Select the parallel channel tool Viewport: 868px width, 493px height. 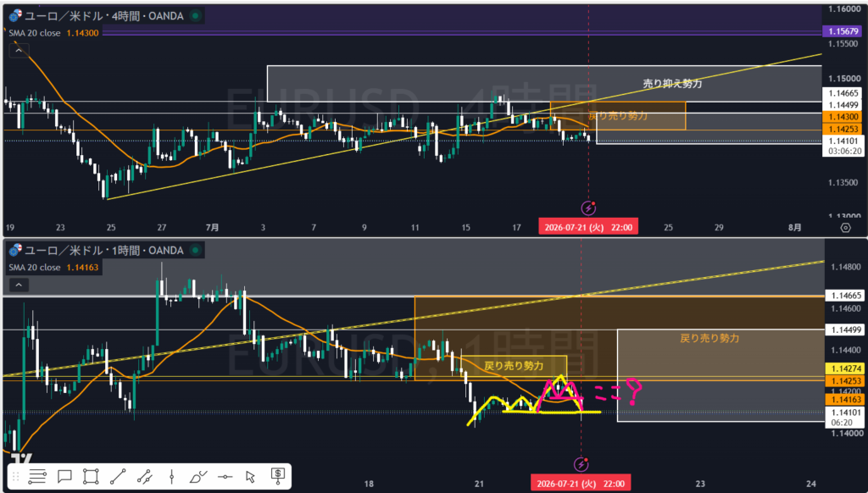tap(144, 476)
